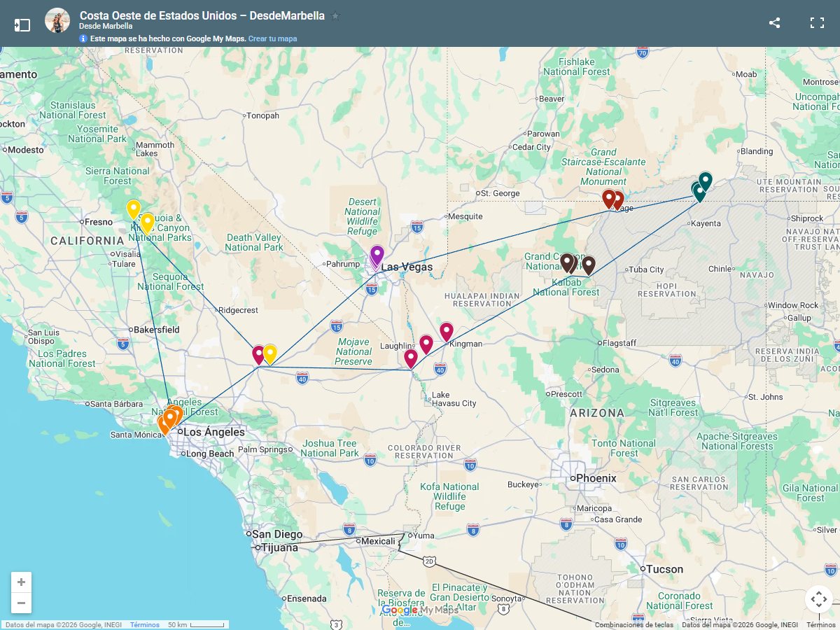Open 'Términos' link at bottom right
The width and height of the screenshot is (840, 630).
pyautogui.click(x=820, y=625)
